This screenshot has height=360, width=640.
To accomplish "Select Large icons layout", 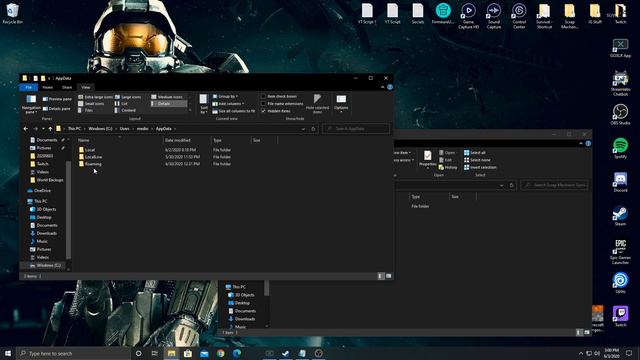I will click(128, 97).
